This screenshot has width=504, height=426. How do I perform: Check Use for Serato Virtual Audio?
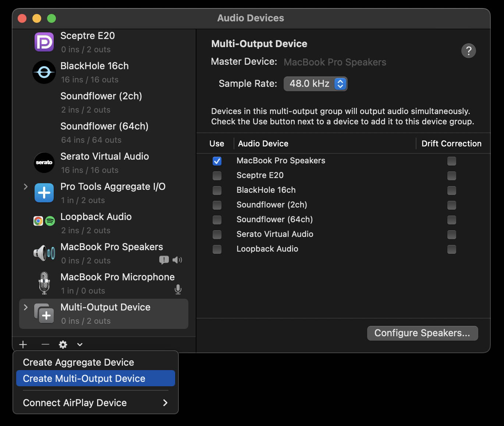(217, 235)
